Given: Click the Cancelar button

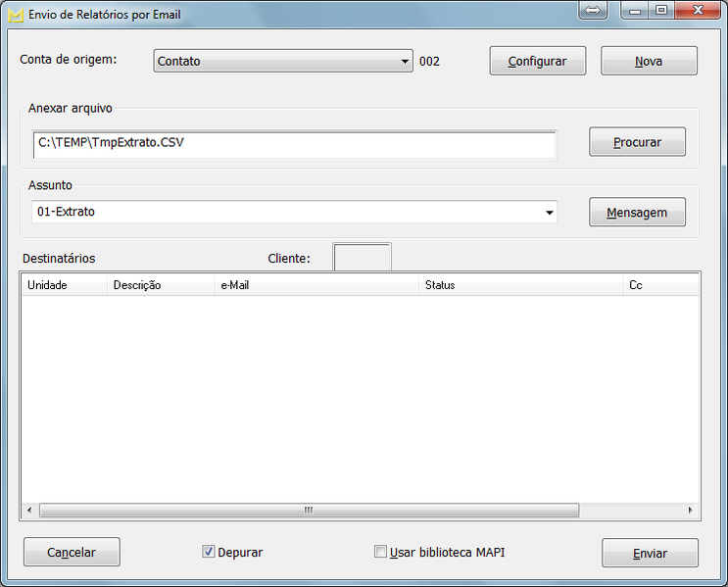Looking at the screenshot, I should 72,553.
